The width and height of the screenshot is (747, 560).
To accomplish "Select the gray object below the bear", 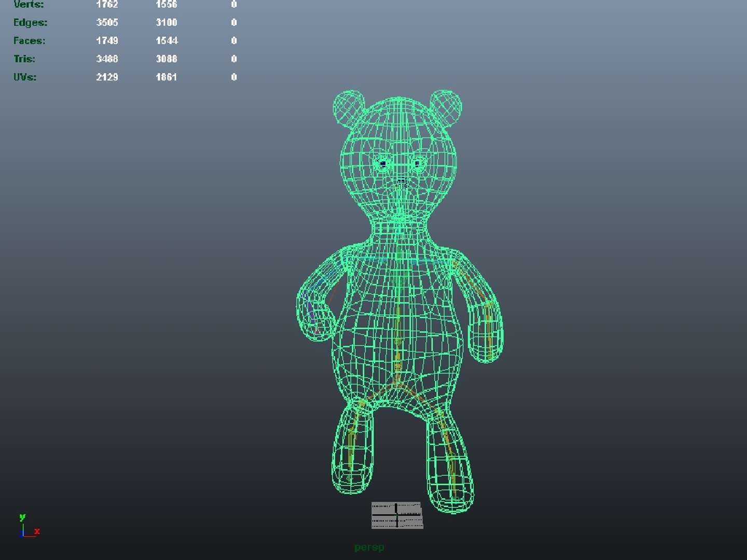I will click(x=397, y=515).
